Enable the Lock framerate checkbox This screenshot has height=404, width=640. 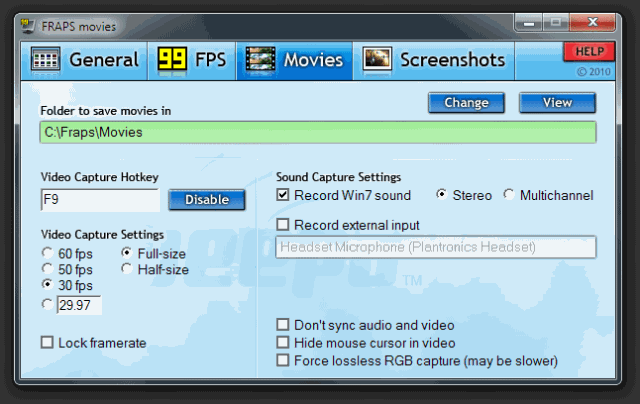coord(47,342)
